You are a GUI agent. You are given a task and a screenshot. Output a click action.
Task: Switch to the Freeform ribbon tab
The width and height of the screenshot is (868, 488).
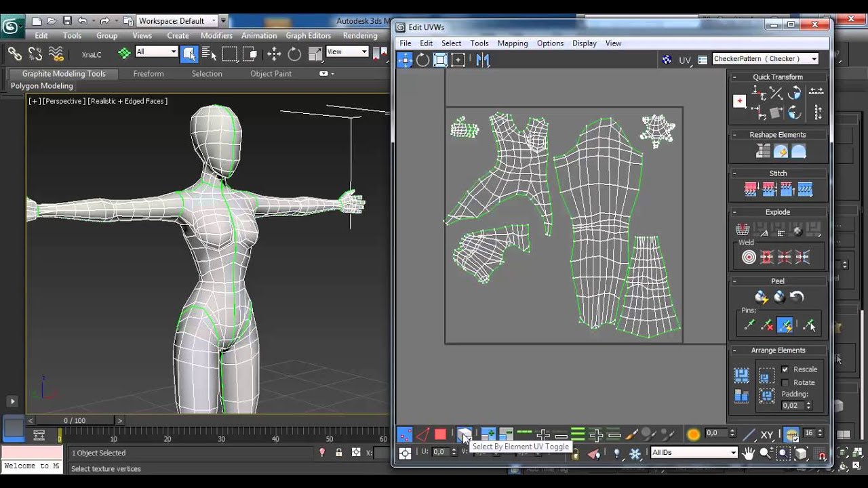tap(149, 73)
